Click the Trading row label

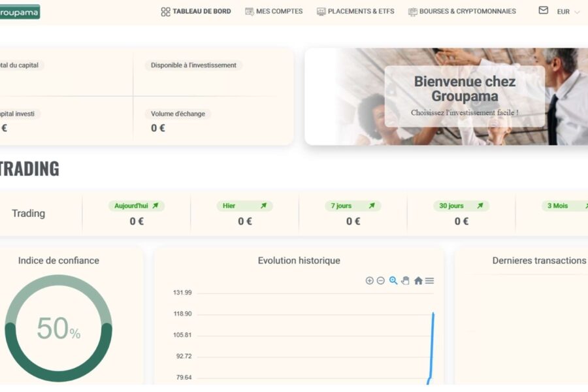29,214
